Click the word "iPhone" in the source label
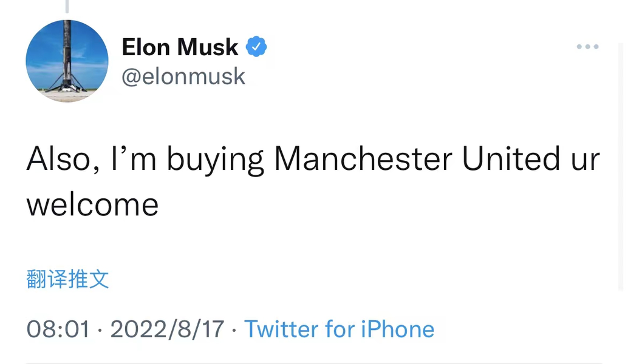 398,329
